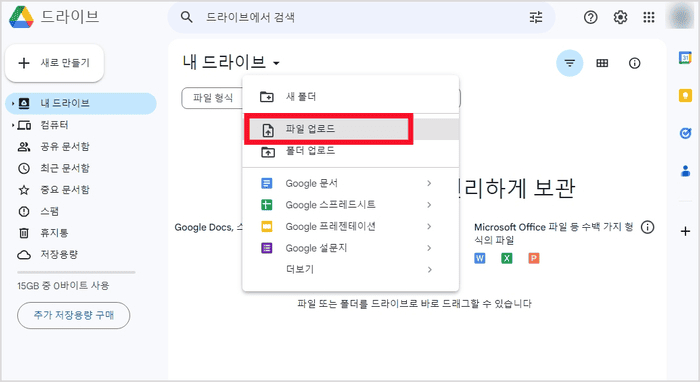Click the 새로 만들기 button

[x=54, y=63]
